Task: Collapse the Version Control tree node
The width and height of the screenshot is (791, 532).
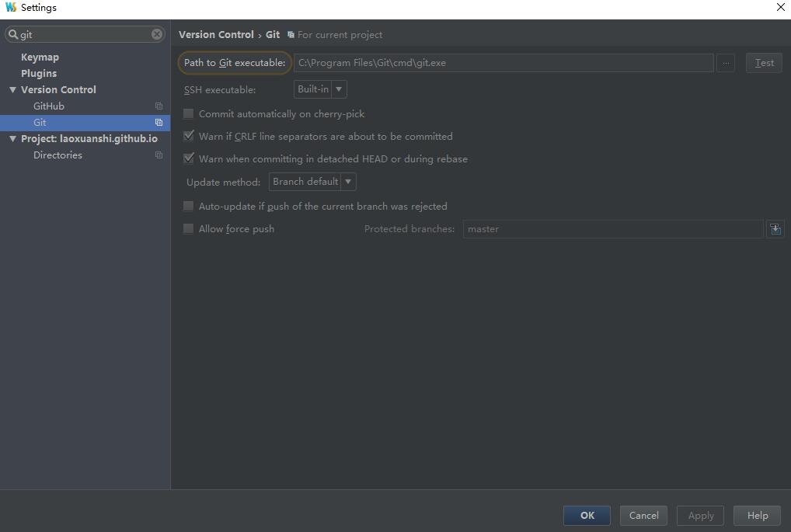Action: coord(12,90)
